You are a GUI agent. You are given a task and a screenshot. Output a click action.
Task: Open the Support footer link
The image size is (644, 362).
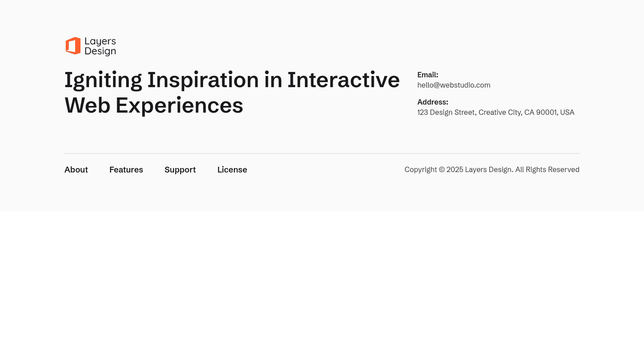pos(180,170)
